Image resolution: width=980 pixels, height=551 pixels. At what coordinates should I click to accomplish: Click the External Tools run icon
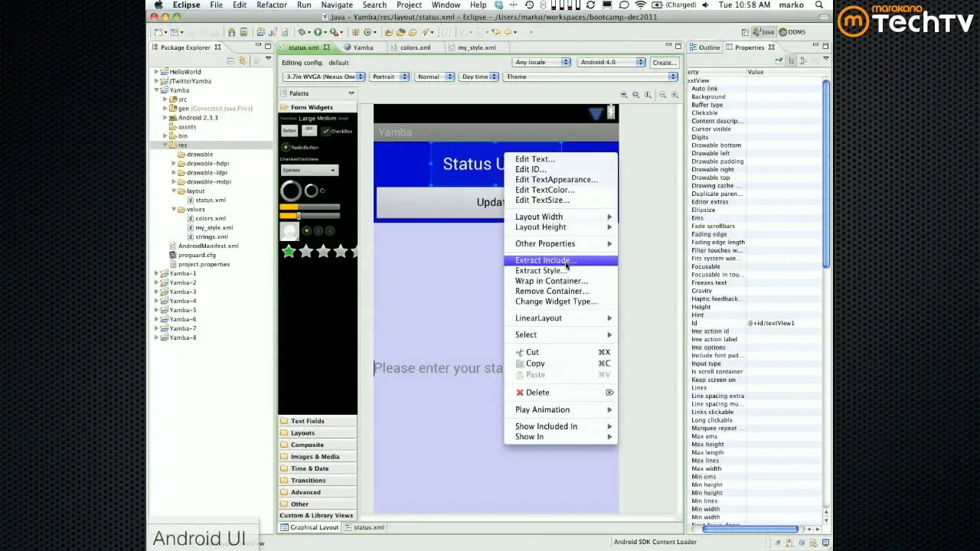click(x=335, y=32)
